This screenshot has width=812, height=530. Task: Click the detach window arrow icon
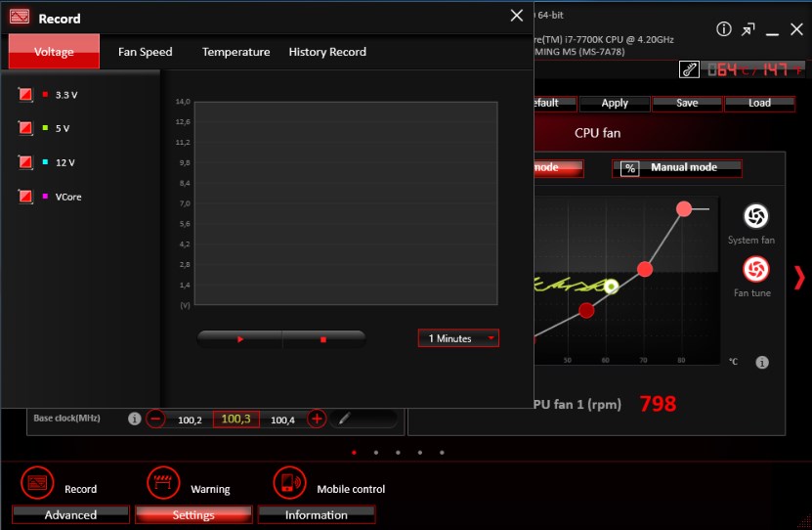[748, 30]
